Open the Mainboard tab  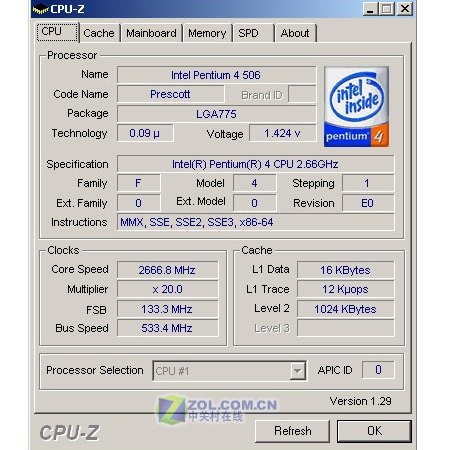151,33
